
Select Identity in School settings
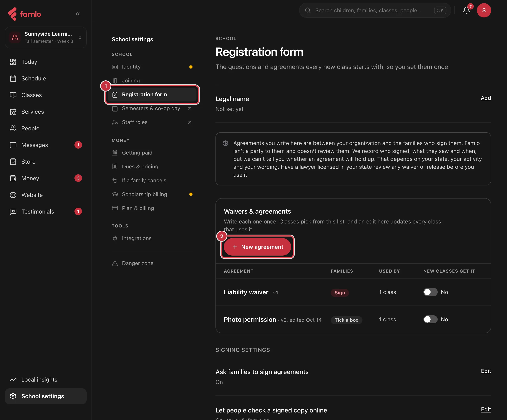(152, 67)
